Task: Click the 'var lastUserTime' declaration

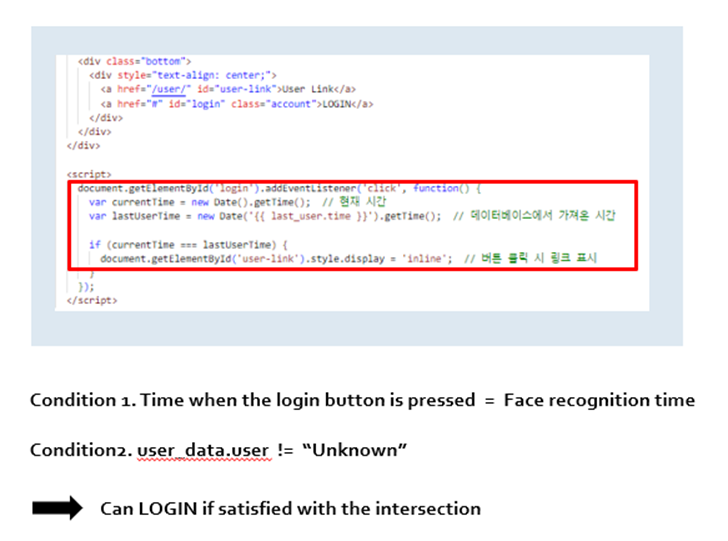Action: 135,216
